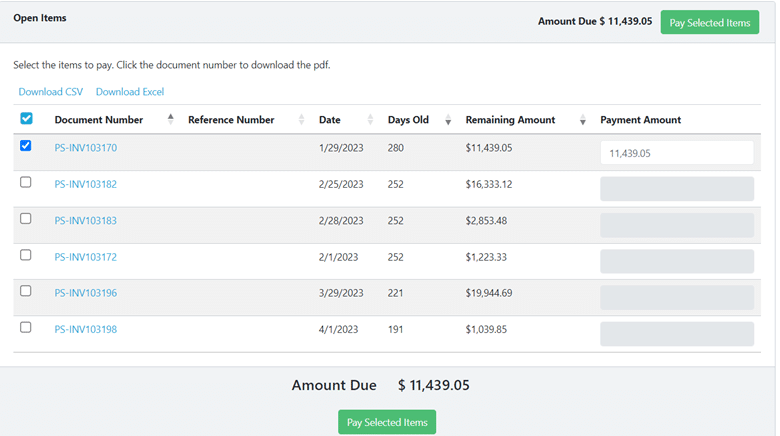This screenshot has height=436, width=780.
Task: Click the $16,333.12 remaining amount
Action: pos(488,184)
